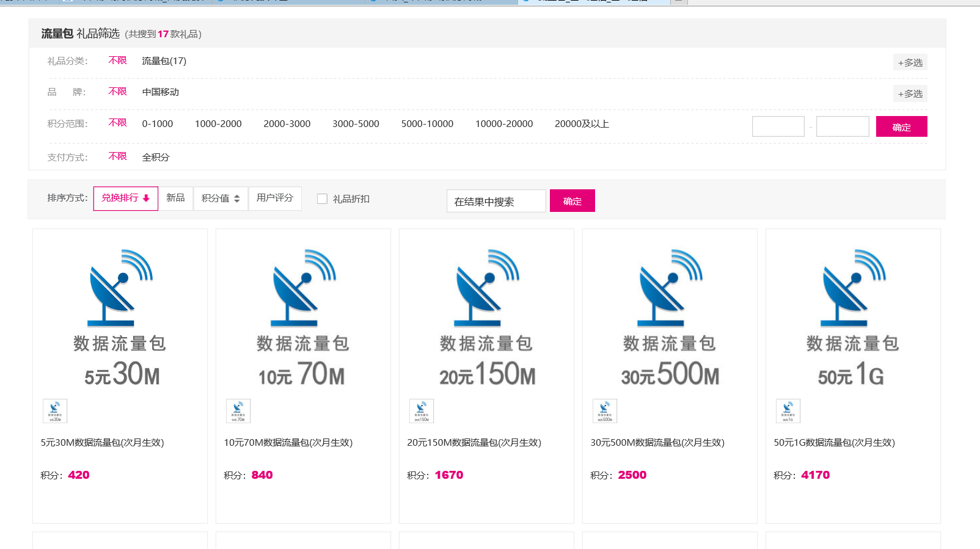Select 不限 in 品牌 row
This screenshot has width=980, height=549.
[117, 92]
